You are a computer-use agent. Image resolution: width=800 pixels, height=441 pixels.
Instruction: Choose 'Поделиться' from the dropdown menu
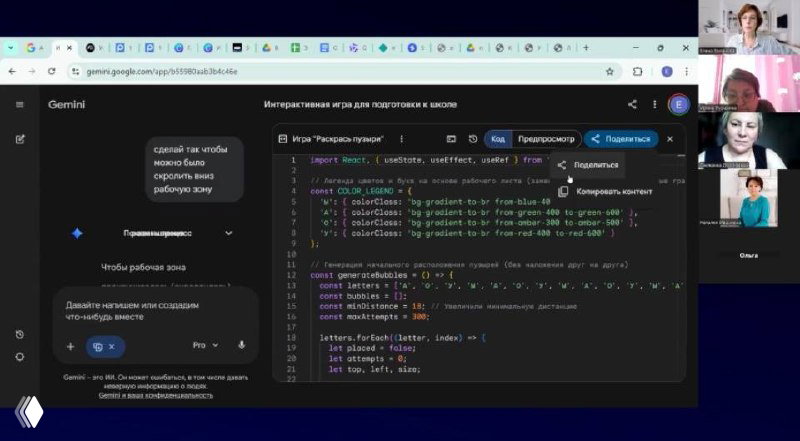588,165
